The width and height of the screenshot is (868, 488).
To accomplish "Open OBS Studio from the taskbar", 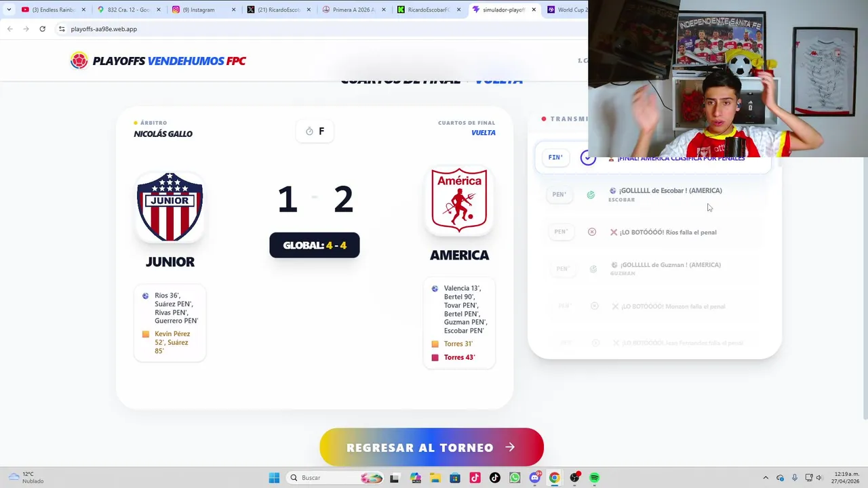I will (x=575, y=478).
